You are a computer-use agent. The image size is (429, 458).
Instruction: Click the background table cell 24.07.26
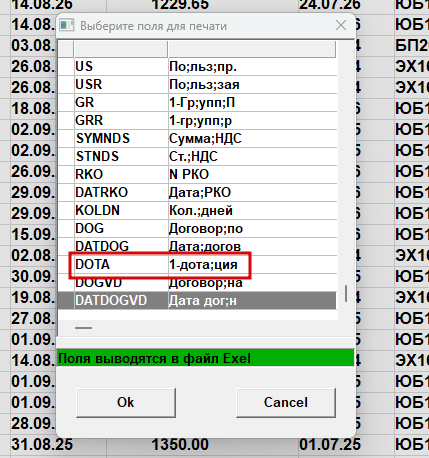tap(330, 5)
